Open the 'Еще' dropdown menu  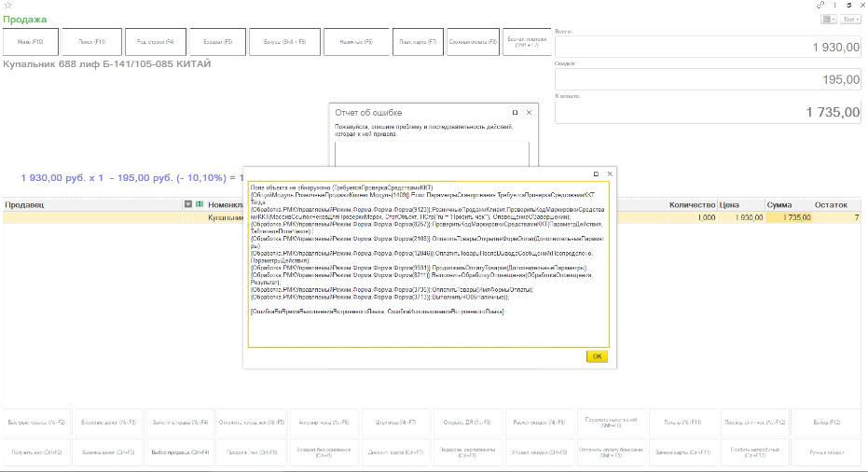850,19
